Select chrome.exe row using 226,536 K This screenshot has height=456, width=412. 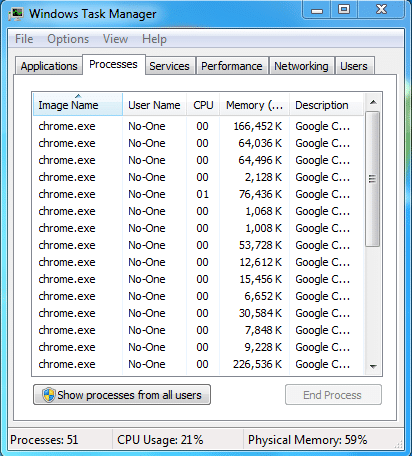(198, 364)
